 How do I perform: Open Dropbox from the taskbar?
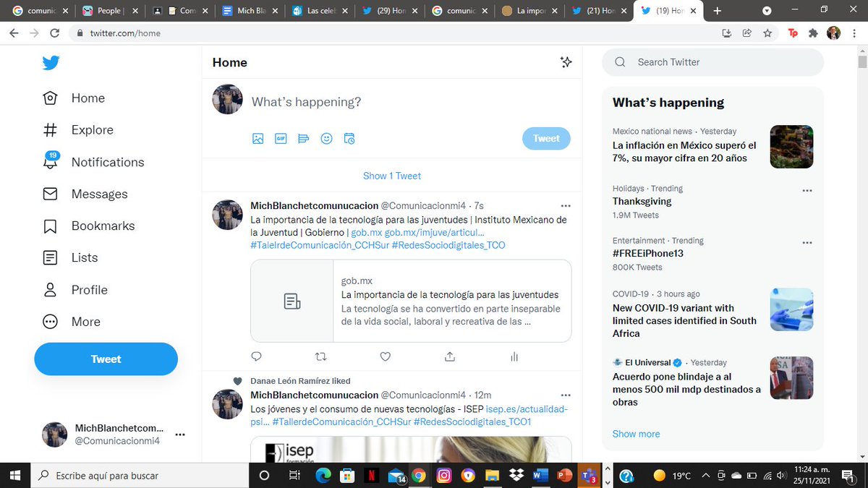[x=516, y=476]
